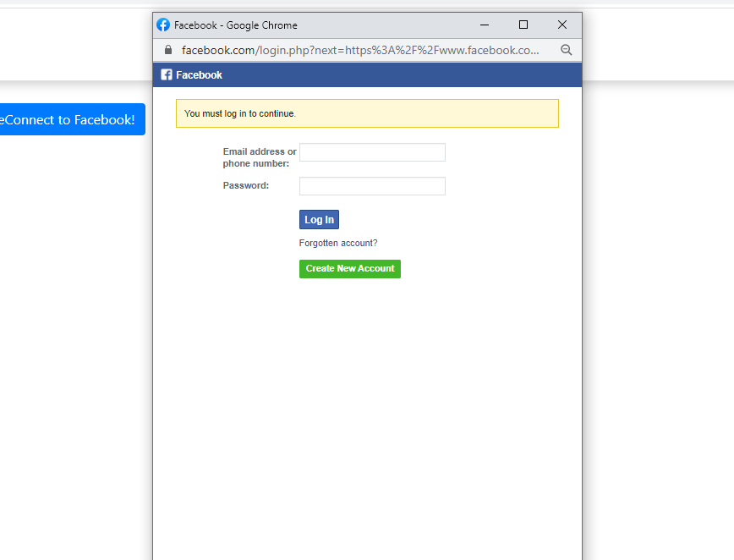
Task: Focus the Email address or phone number field
Action: (x=372, y=152)
